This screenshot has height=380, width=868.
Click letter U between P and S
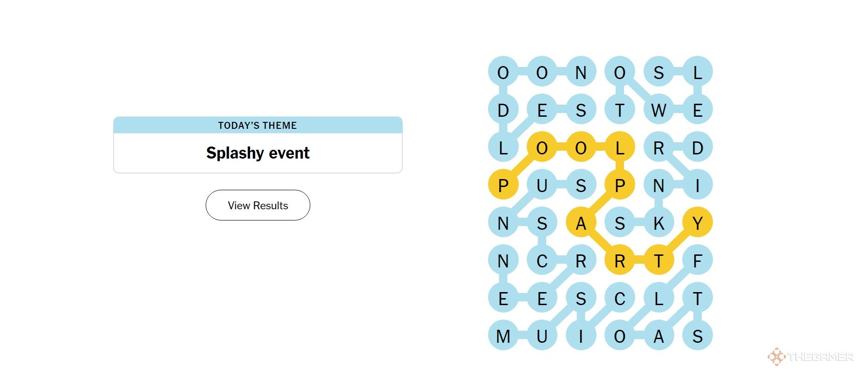pyautogui.click(x=542, y=186)
